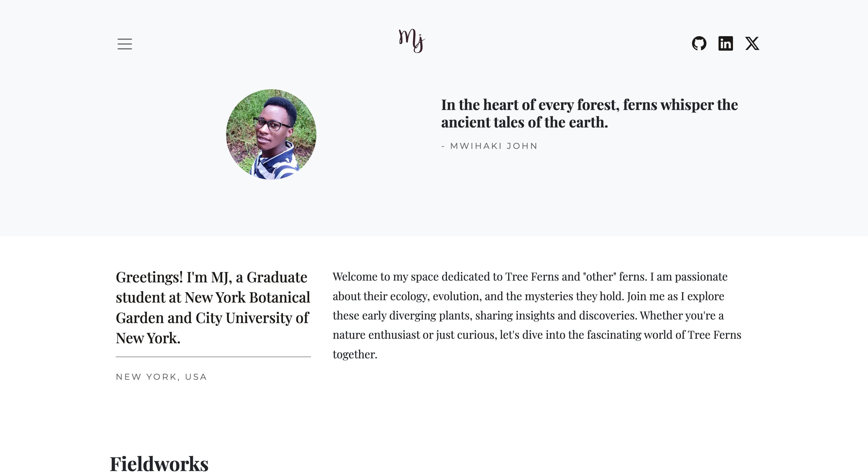The width and height of the screenshot is (868, 475).
Task: Click the quote line starting 'In the heart'
Action: pos(589,105)
